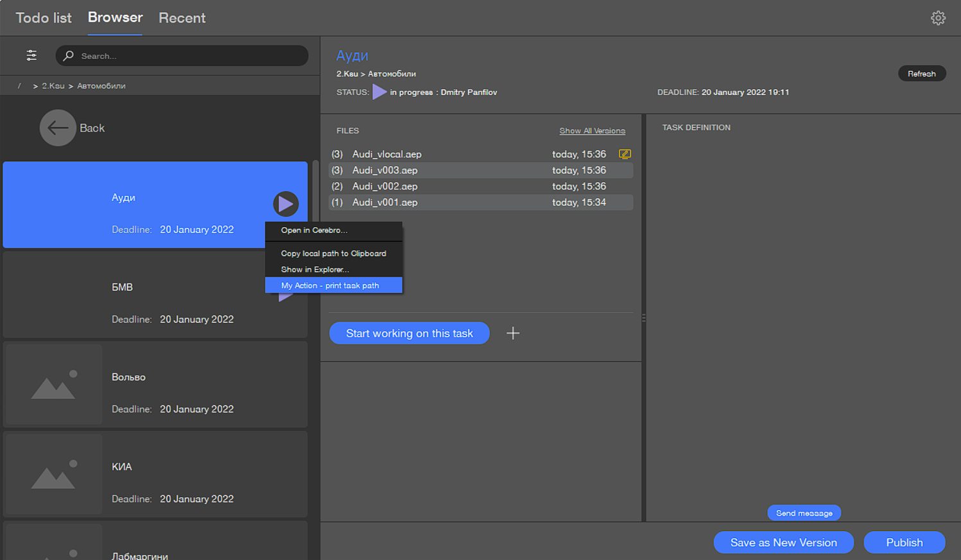Click the Publish button
The image size is (961, 560).
point(905,543)
